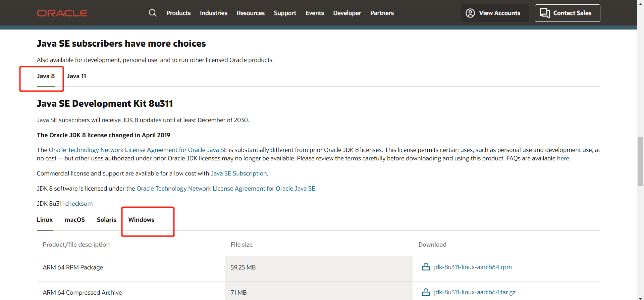Click the Product/file description column header
The width and height of the screenshot is (644, 300).
76,245
